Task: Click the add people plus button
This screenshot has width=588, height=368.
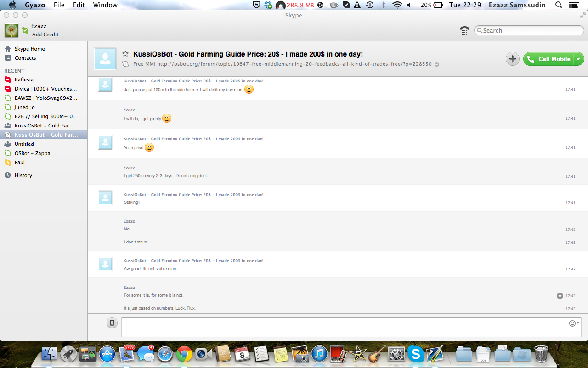Action: point(513,59)
